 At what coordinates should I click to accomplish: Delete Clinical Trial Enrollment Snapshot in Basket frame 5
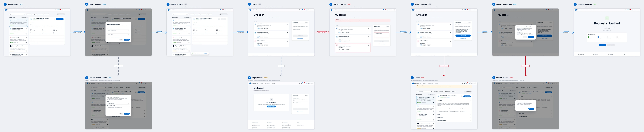point(287,24)
